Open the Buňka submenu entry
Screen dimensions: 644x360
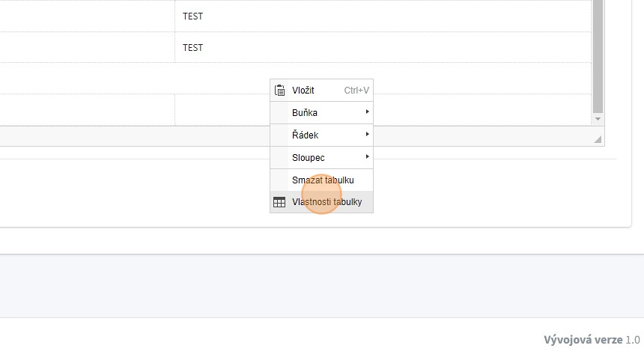point(305,113)
